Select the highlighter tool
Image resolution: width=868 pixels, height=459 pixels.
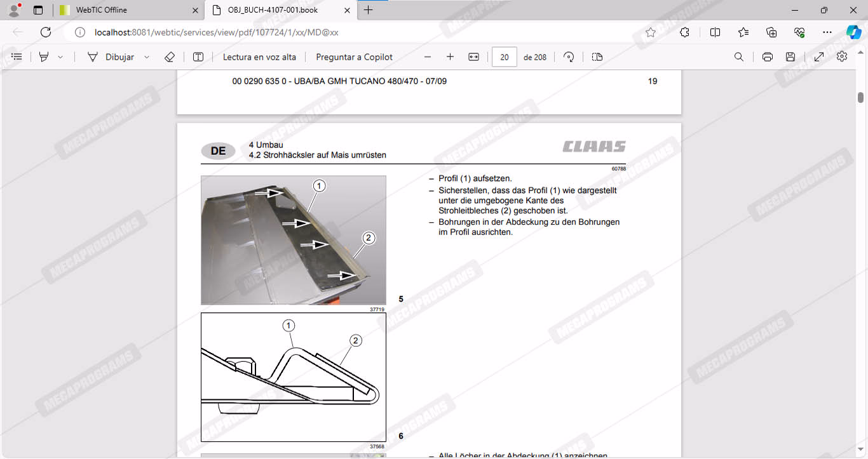pyautogui.click(x=44, y=57)
